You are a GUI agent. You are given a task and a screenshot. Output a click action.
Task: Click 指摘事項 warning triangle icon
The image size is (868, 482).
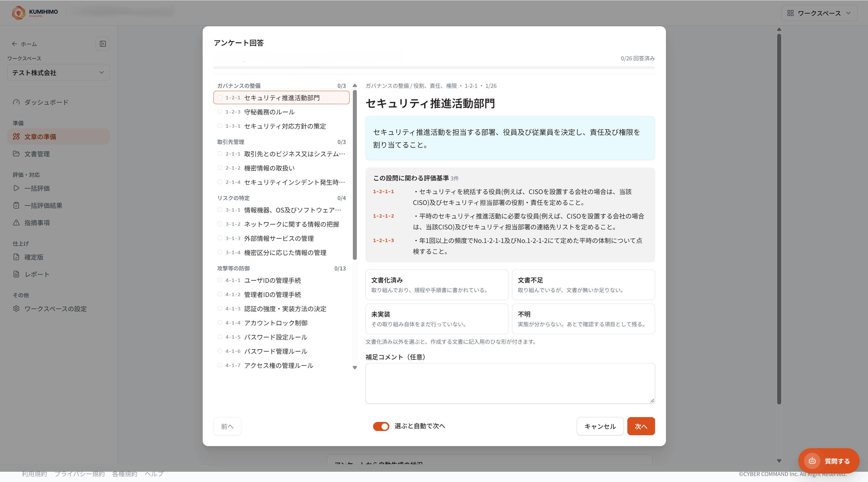coord(16,223)
